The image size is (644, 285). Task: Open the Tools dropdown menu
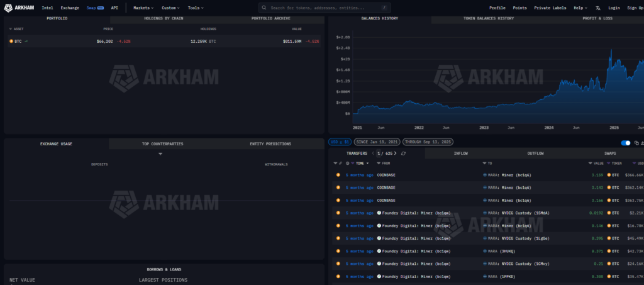[196, 8]
